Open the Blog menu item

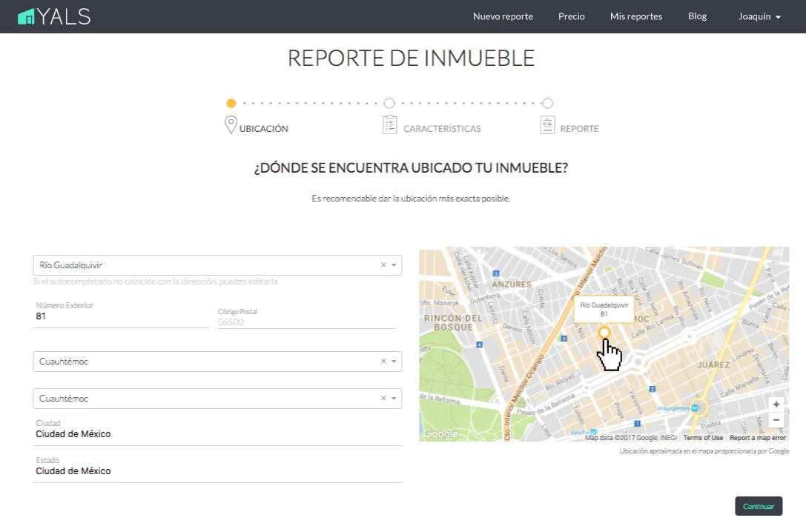(x=696, y=16)
